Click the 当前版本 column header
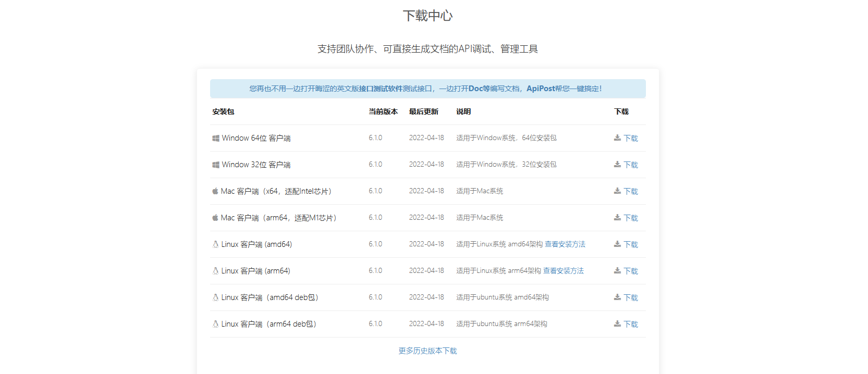 (383, 111)
